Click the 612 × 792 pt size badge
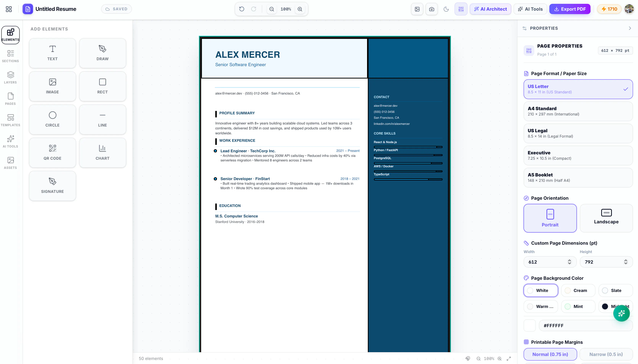The width and height of the screenshot is (638, 364). pos(615,51)
